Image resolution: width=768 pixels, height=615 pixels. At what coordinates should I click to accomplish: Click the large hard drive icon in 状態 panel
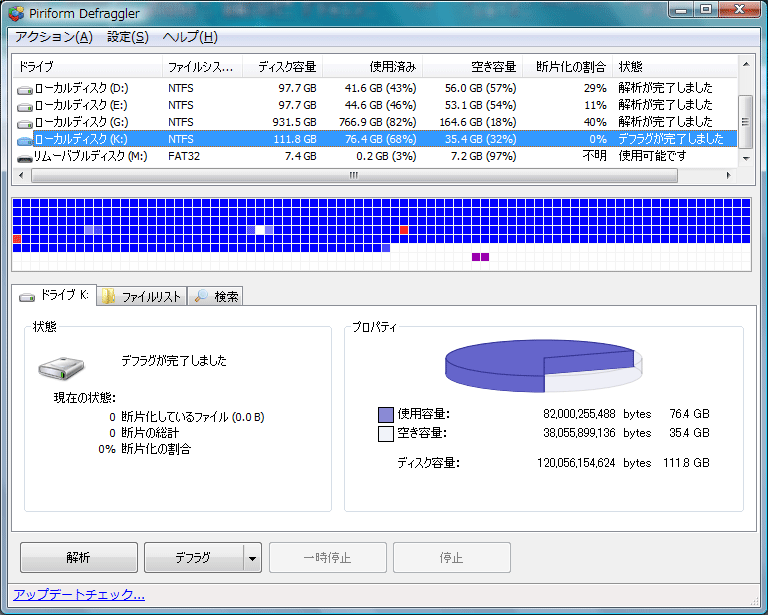(61, 368)
